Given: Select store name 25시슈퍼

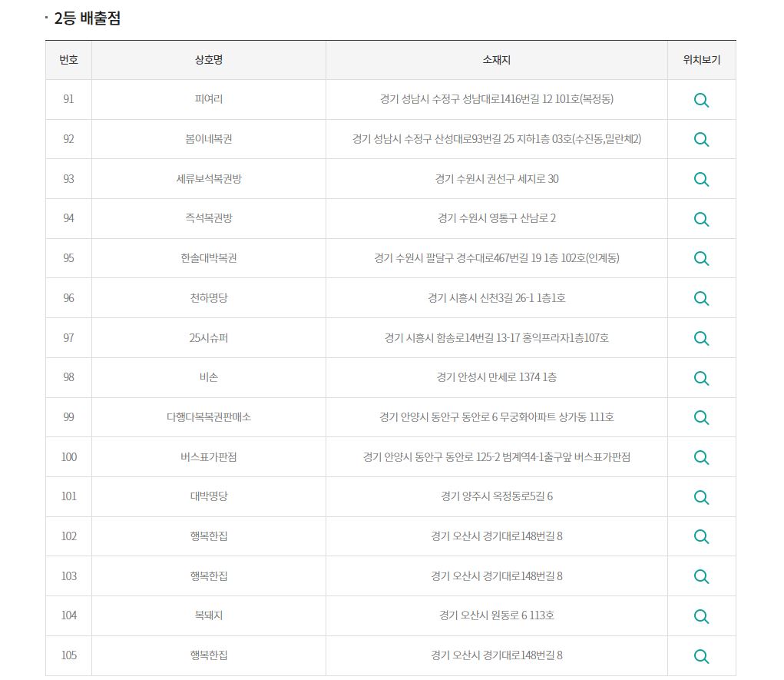Looking at the screenshot, I should click(x=209, y=338).
